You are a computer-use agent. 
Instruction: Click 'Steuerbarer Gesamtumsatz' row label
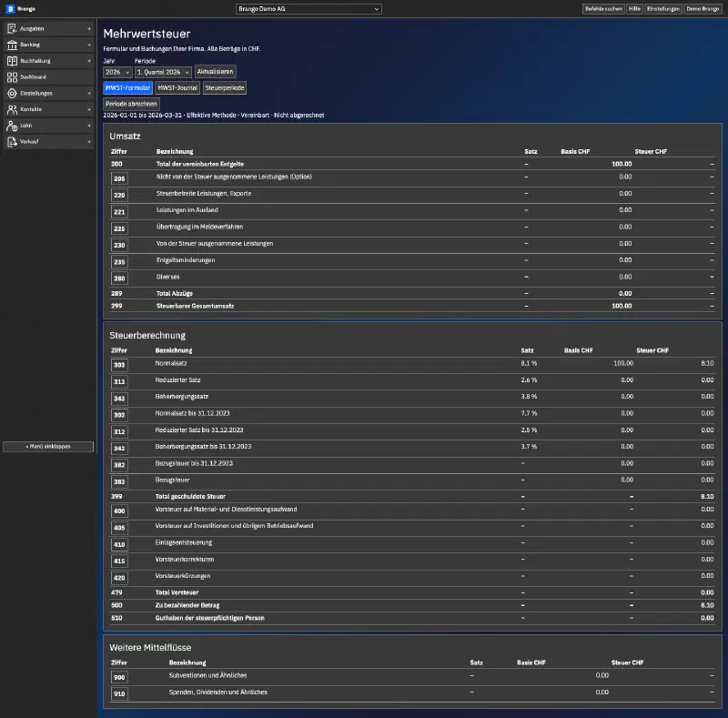tap(195, 306)
